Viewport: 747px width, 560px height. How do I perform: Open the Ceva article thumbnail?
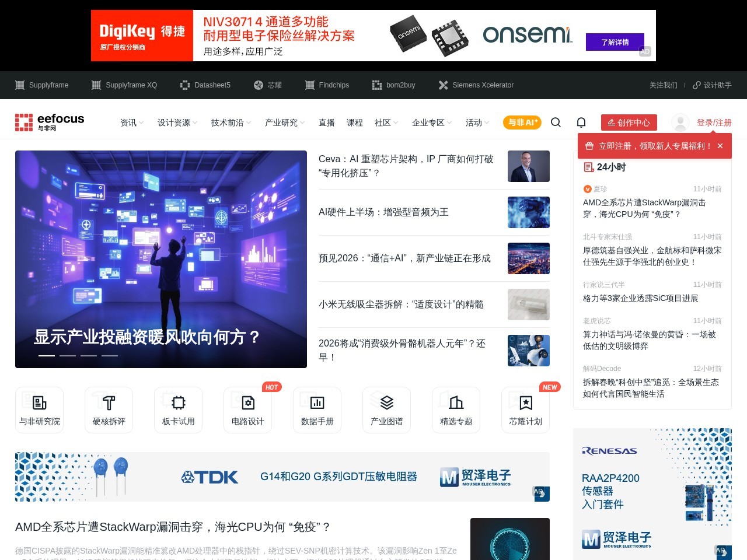point(529,166)
